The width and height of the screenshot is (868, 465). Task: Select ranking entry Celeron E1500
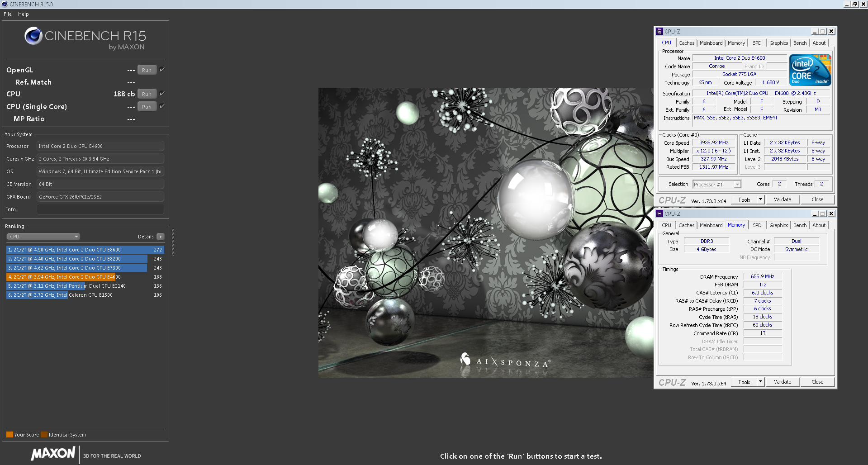85,295
